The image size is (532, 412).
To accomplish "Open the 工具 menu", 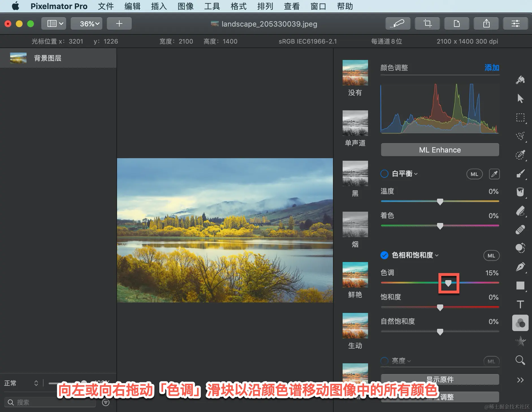I will (212, 6).
